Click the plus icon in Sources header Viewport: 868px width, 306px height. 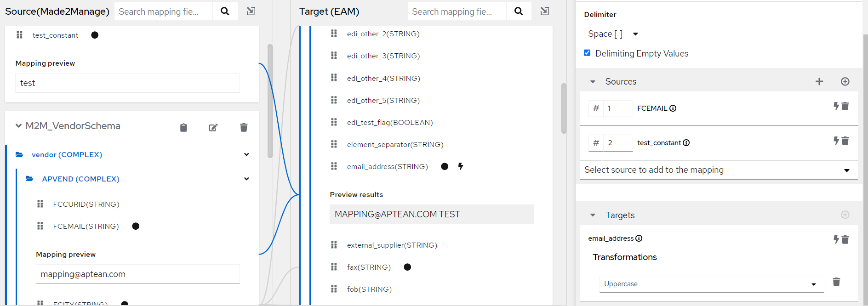pos(819,82)
